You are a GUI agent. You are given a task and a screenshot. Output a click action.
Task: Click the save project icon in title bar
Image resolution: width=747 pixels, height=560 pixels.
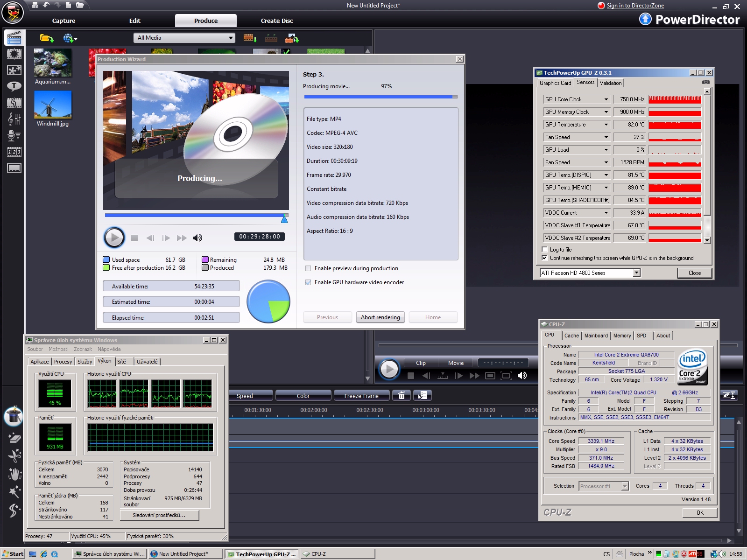pyautogui.click(x=35, y=5)
